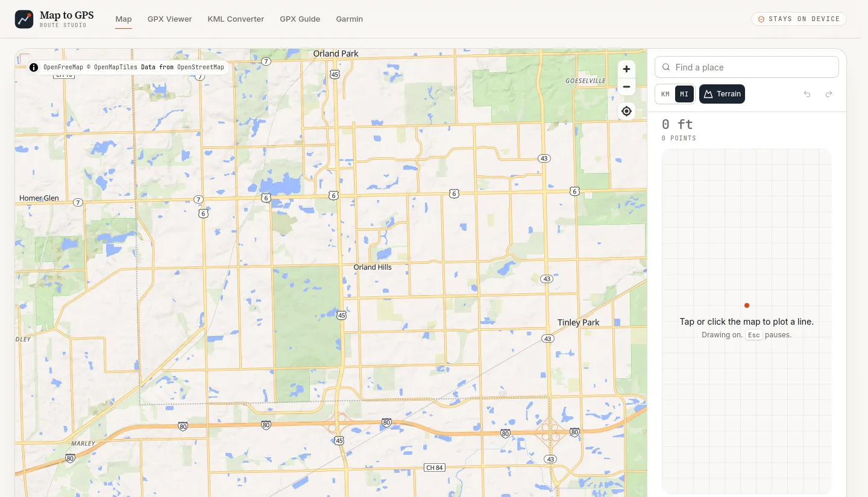
Task: Open the Map tab
Action: pos(124,19)
